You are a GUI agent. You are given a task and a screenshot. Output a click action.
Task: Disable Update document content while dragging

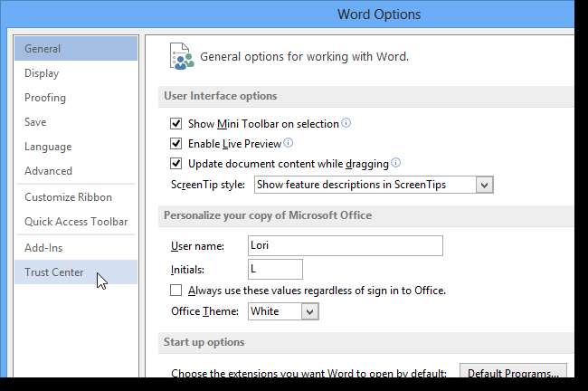[x=176, y=164]
